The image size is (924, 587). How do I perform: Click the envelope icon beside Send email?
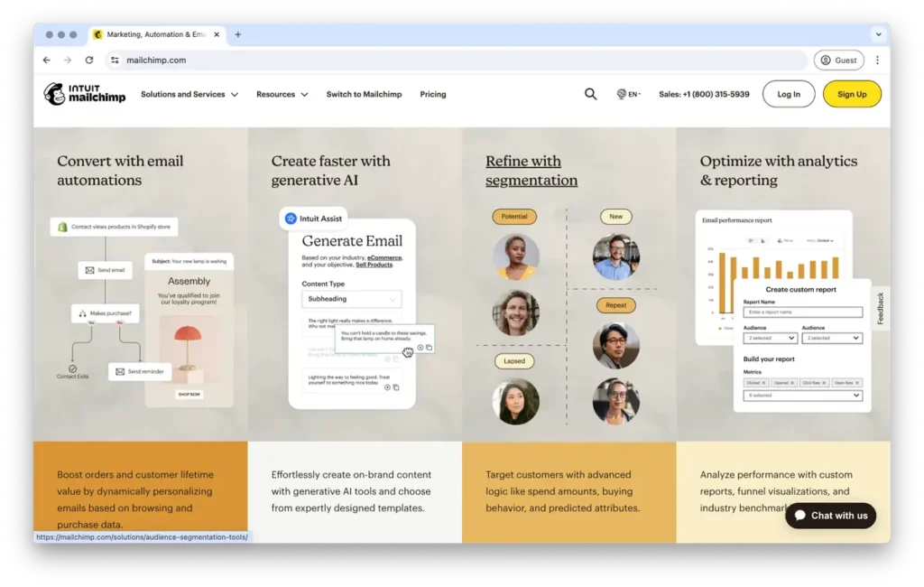pyautogui.click(x=89, y=270)
